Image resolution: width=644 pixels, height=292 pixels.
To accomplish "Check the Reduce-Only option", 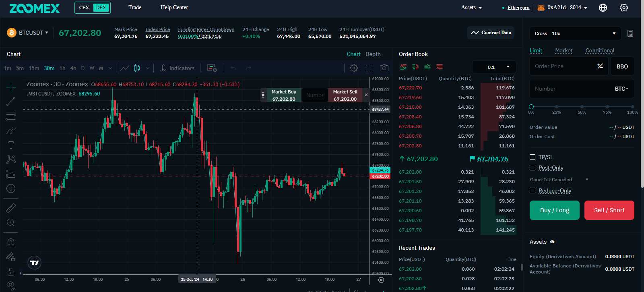I will (533, 191).
